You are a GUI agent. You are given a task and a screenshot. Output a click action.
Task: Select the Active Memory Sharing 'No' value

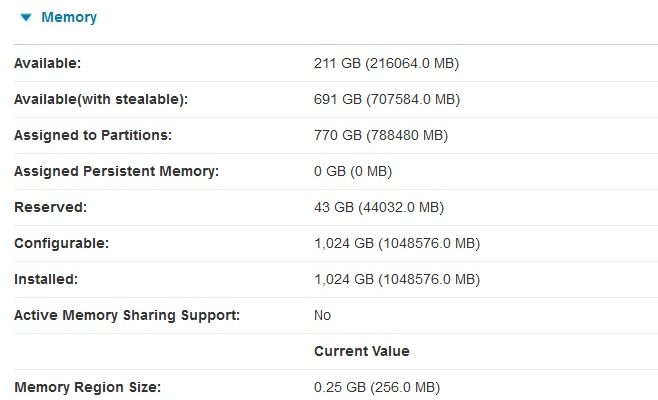(x=322, y=315)
